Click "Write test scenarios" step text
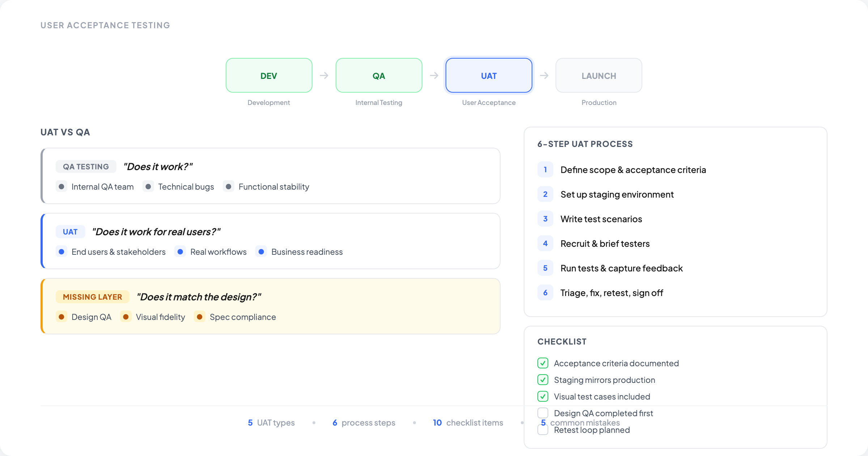 pos(601,219)
